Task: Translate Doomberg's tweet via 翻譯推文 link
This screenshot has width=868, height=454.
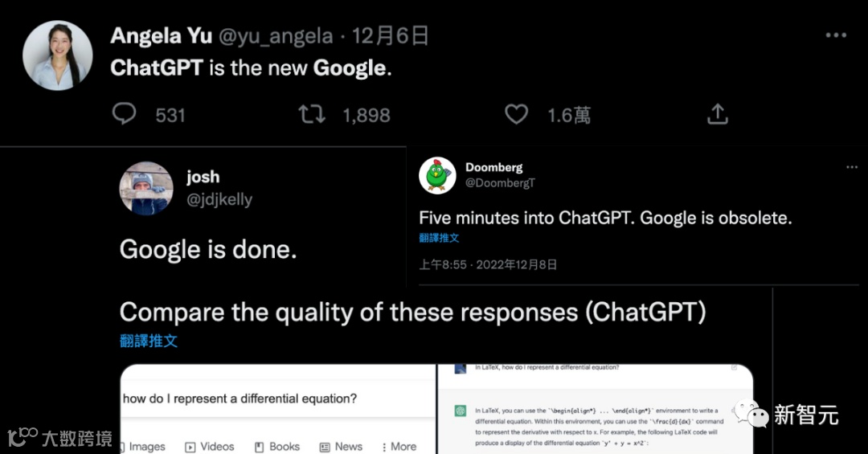Action: click(x=439, y=238)
